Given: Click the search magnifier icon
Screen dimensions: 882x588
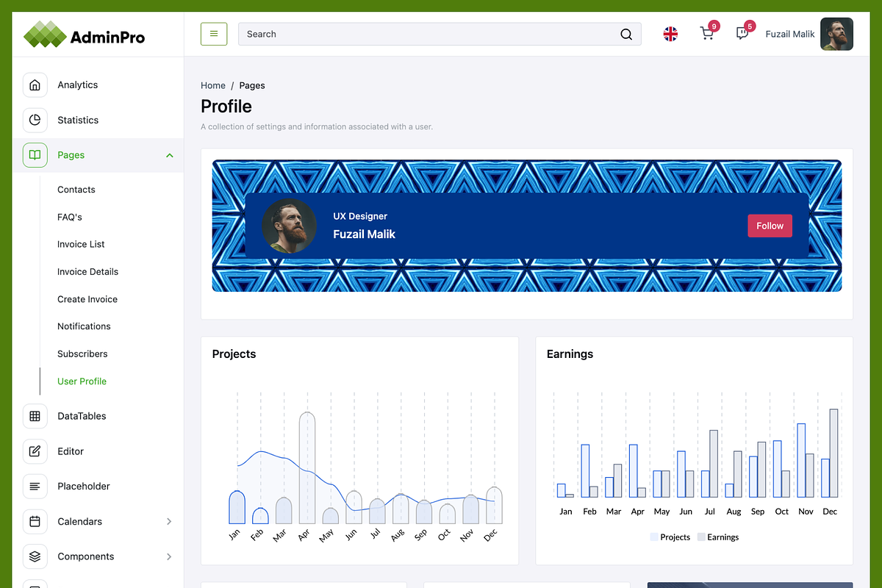Looking at the screenshot, I should (x=626, y=35).
